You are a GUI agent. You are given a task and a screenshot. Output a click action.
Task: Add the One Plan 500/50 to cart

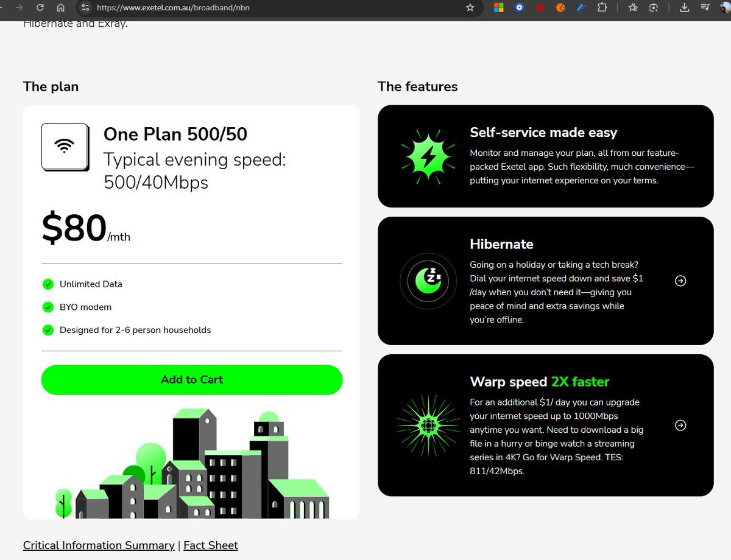tap(192, 380)
